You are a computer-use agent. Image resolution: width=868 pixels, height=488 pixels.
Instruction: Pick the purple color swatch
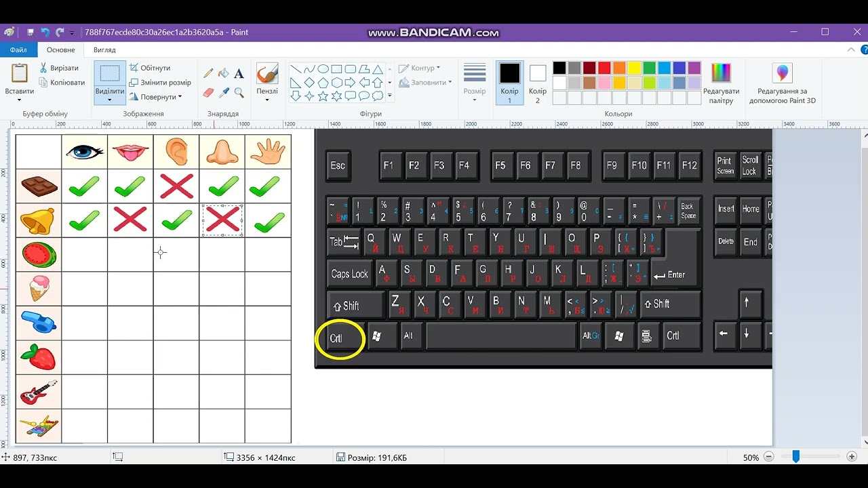(x=694, y=68)
